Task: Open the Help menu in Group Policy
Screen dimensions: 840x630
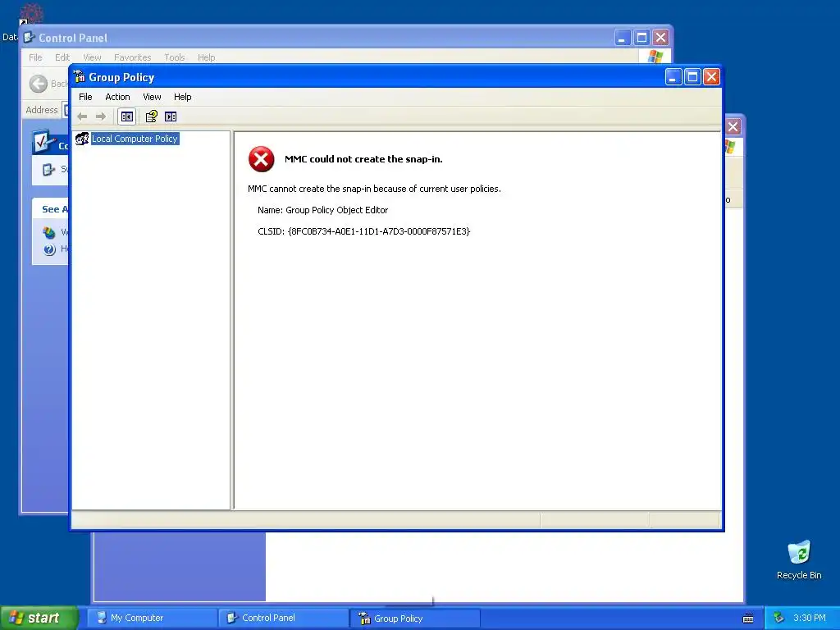Action: coord(182,97)
